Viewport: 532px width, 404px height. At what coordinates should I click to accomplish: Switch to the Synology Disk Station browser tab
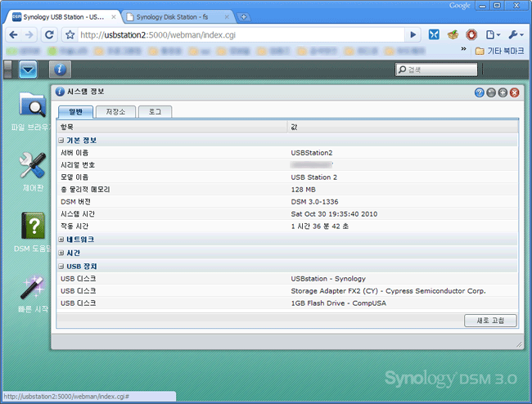coord(178,17)
